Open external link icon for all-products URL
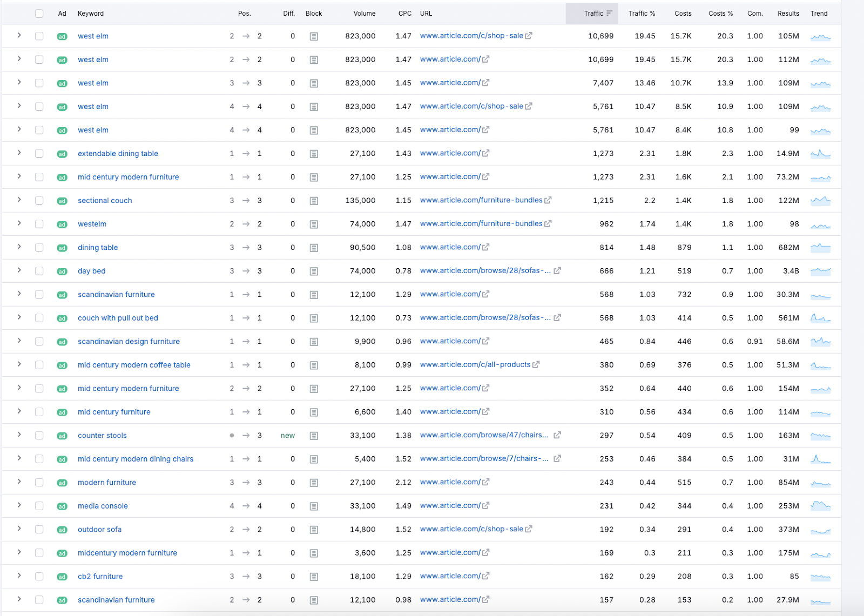Image resolution: width=864 pixels, height=616 pixels. coord(536,364)
